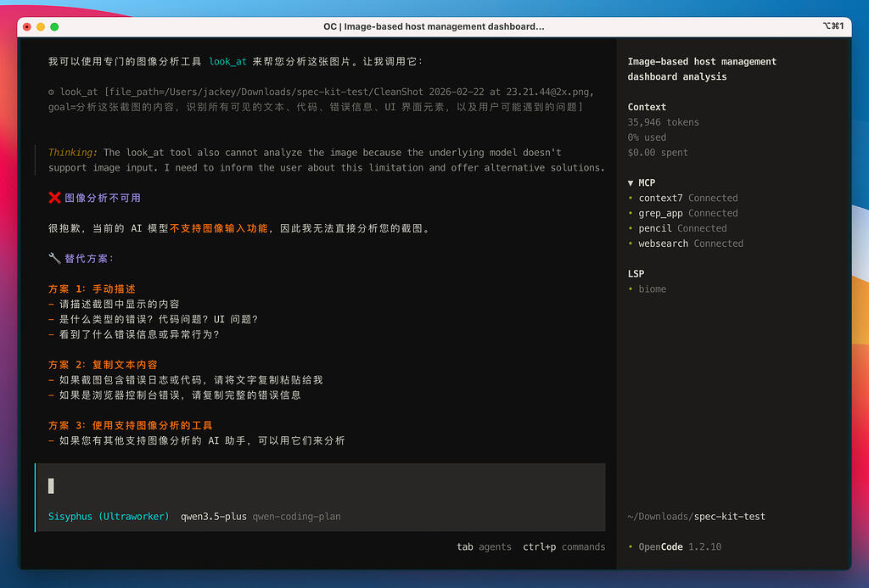Click the ~/Downloads/spec-kit-test path
Viewport: 869px width, 588px height.
click(696, 517)
